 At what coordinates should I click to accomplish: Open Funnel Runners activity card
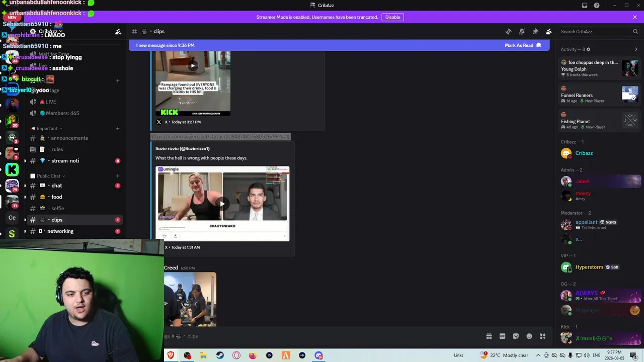(x=600, y=95)
